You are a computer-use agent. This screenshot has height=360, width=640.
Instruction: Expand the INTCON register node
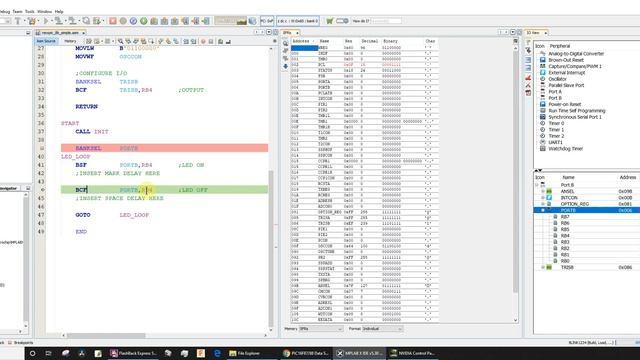543,198
